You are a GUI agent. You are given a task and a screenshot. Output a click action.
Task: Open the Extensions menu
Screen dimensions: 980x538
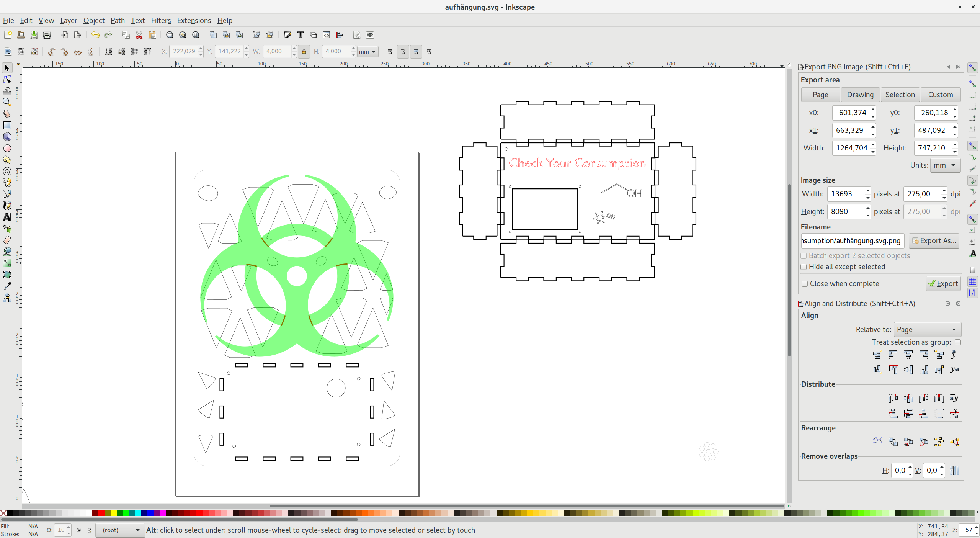(x=194, y=20)
